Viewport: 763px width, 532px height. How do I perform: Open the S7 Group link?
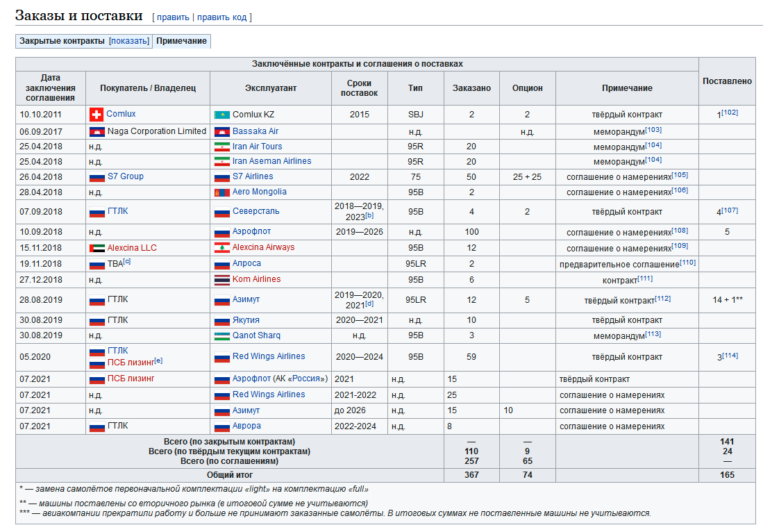[126, 176]
